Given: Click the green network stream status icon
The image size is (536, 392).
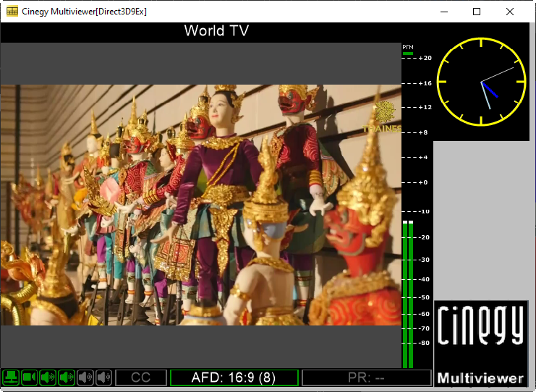Looking at the screenshot, I should [x=11, y=377].
